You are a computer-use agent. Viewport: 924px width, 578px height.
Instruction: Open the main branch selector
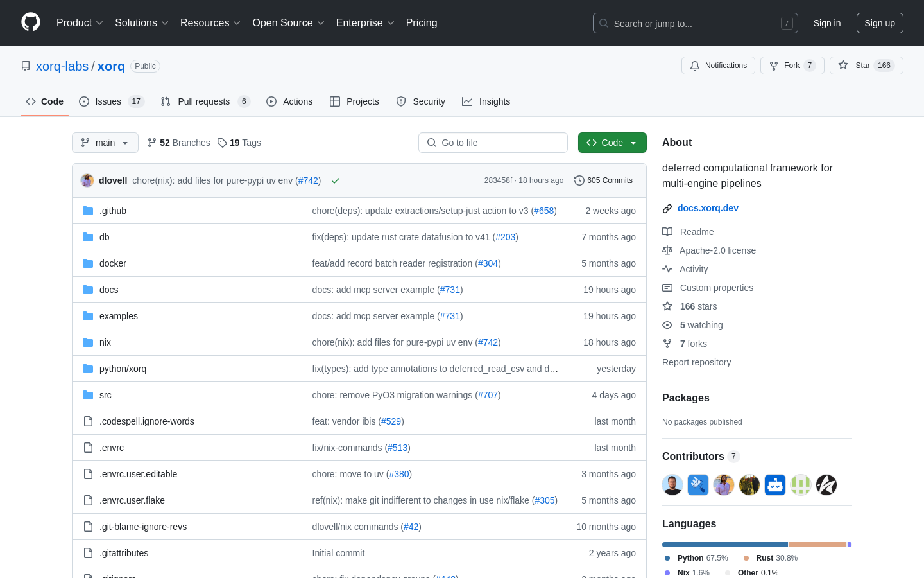[x=105, y=143]
